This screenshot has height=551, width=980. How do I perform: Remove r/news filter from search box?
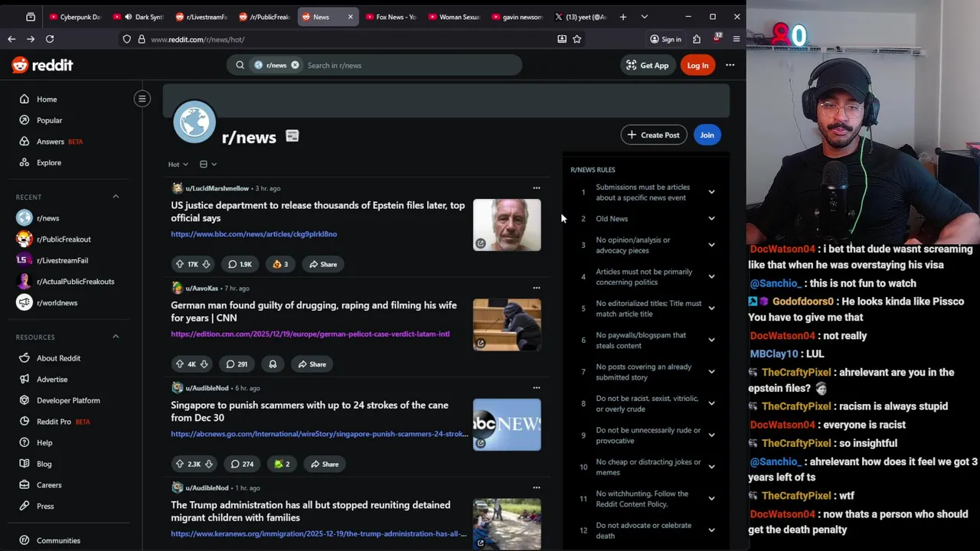click(x=295, y=65)
